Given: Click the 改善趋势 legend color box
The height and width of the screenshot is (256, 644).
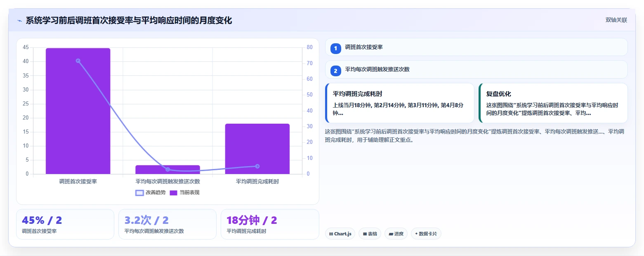Looking at the screenshot, I should [139, 193].
